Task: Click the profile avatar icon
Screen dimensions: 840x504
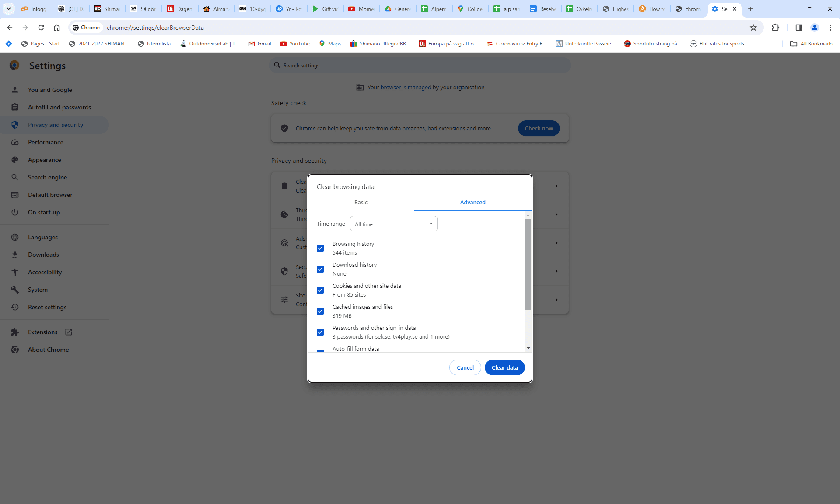Action: (x=814, y=28)
